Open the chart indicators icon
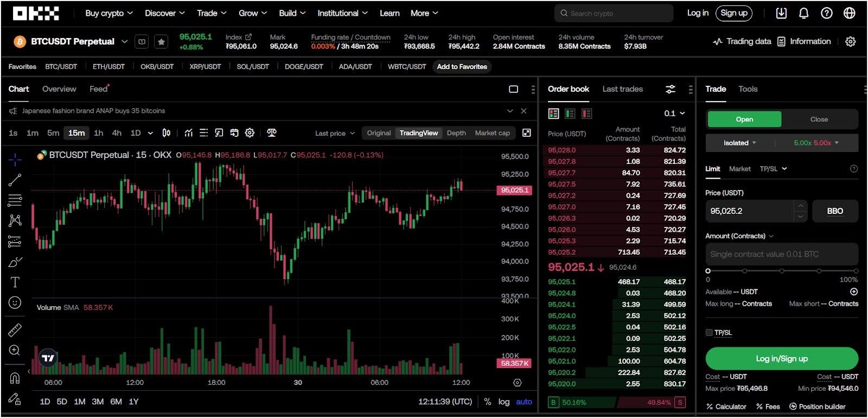The height and width of the screenshot is (418, 868). [x=188, y=133]
